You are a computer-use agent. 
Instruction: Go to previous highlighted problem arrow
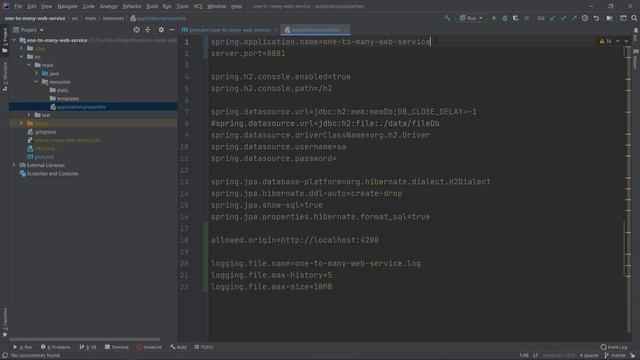[618, 41]
